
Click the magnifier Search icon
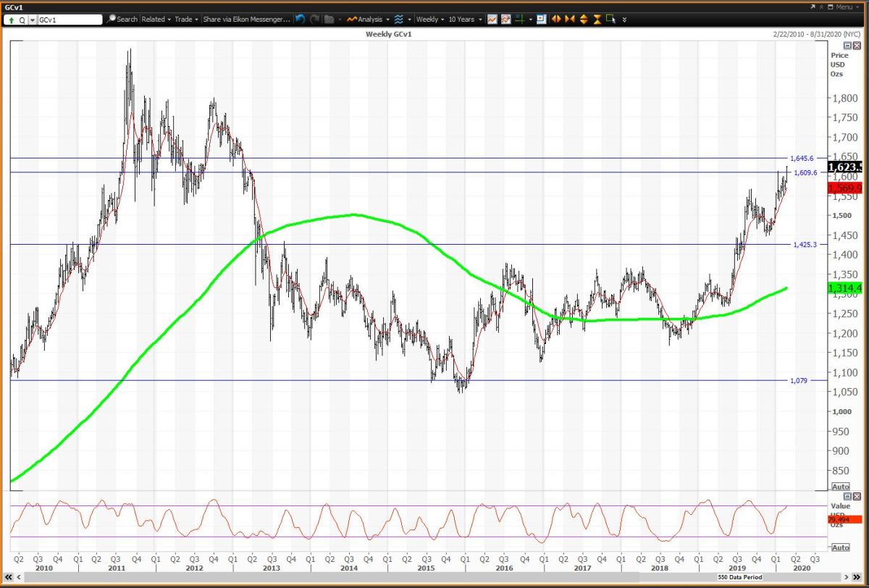pos(110,20)
